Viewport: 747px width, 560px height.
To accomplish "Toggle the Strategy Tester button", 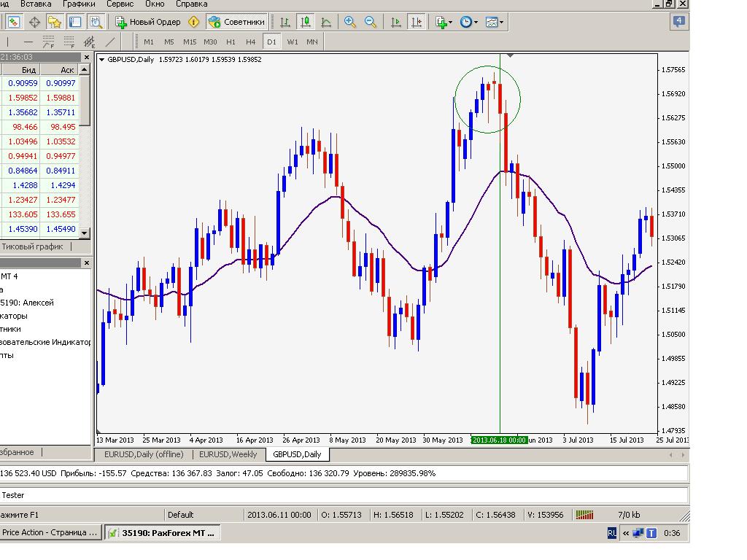I will [96, 22].
